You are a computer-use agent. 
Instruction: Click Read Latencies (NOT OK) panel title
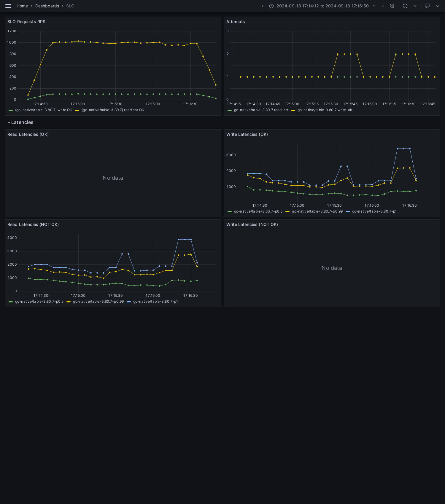click(x=33, y=224)
